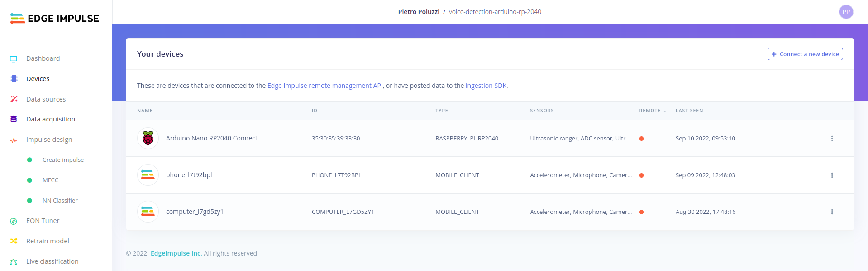This screenshot has height=271, width=868.
Task: Select Create impulse in sidebar
Action: click(63, 160)
